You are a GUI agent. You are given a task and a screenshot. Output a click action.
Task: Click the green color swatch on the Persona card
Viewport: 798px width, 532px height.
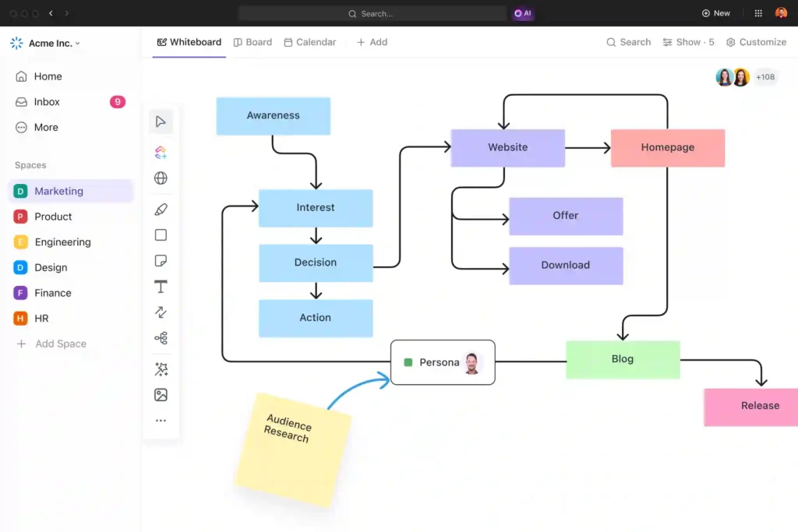click(x=408, y=362)
